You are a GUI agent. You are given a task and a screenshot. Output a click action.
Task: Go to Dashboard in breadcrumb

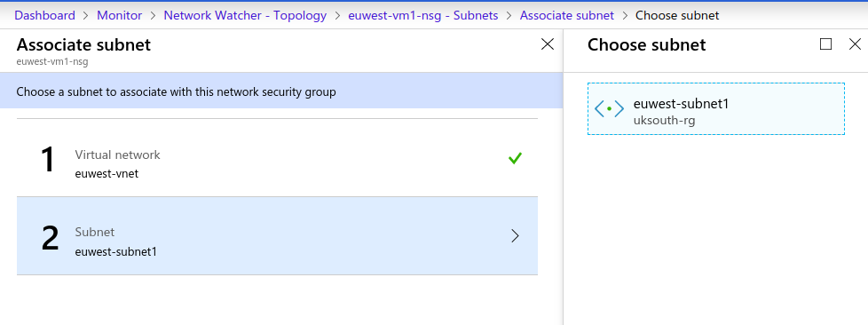click(45, 15)
